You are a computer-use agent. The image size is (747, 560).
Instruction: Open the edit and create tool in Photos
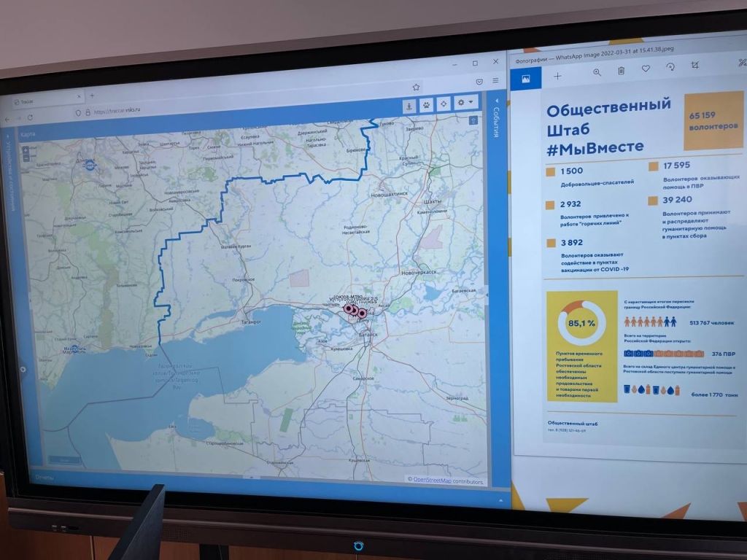pos(742,62)
